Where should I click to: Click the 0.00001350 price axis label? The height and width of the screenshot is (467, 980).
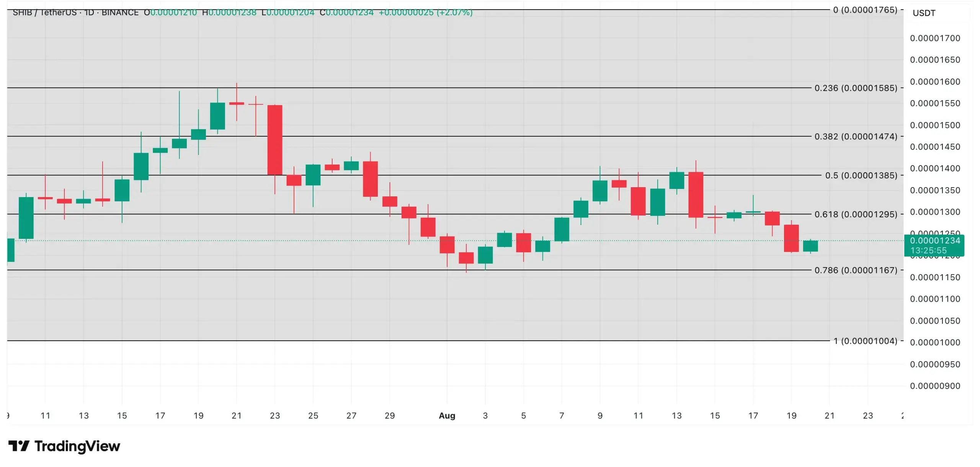[x=935, y=190]
